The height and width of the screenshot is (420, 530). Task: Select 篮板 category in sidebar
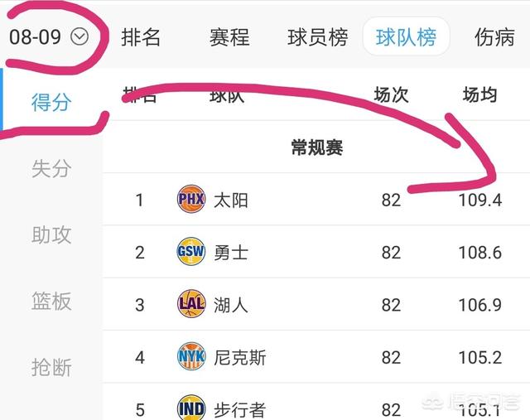(x=51, y=301)
